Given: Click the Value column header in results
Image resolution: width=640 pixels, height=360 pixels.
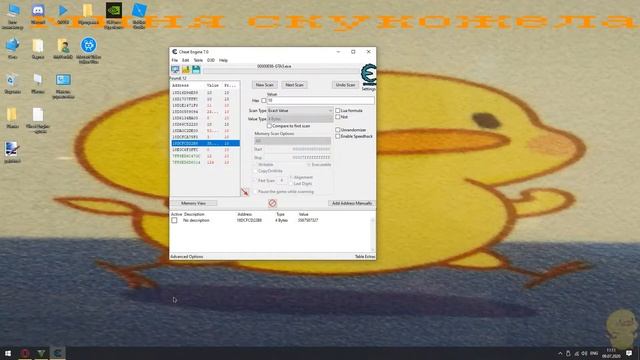Looking at the screenshot, I should click(x=213, y=85).
